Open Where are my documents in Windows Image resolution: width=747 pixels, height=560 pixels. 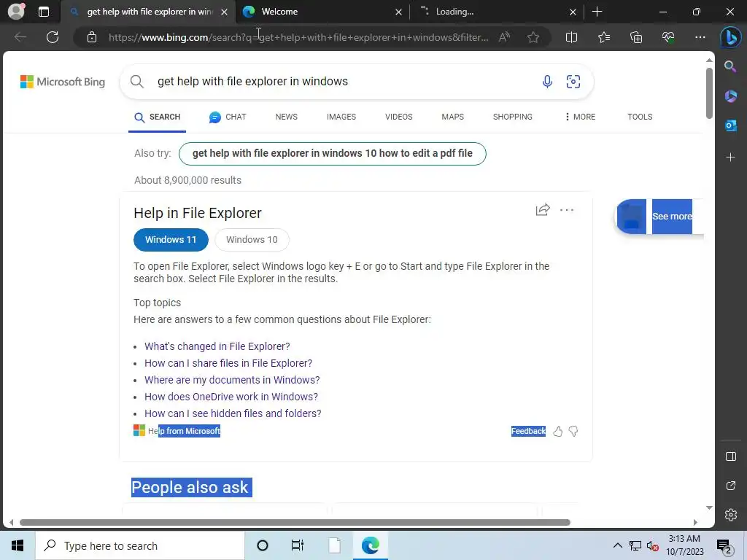point(232,379)
